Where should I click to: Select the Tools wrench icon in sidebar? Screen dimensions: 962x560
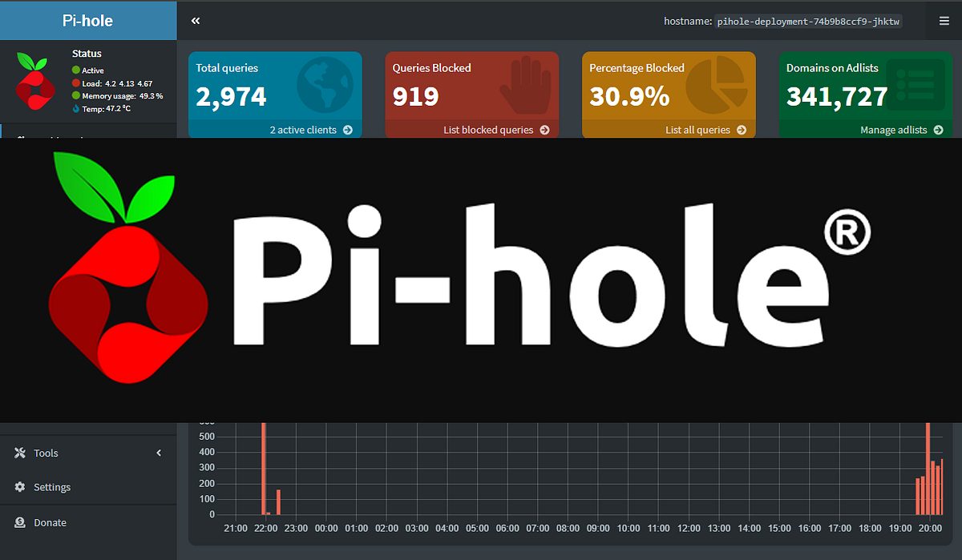coord(19,453)
